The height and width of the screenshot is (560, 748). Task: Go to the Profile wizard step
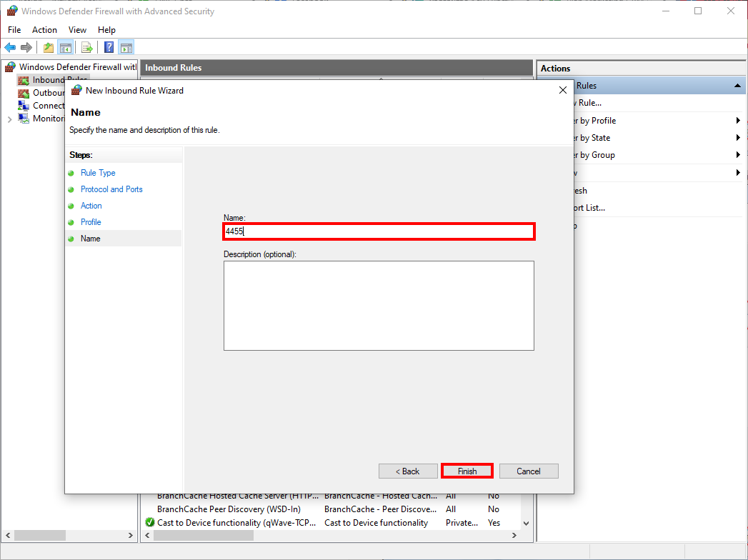pos(91,222)
